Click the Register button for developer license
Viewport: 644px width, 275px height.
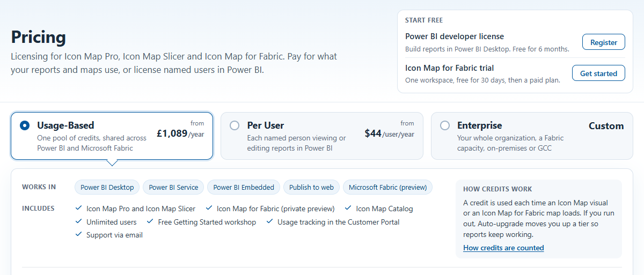coord(604,42)
